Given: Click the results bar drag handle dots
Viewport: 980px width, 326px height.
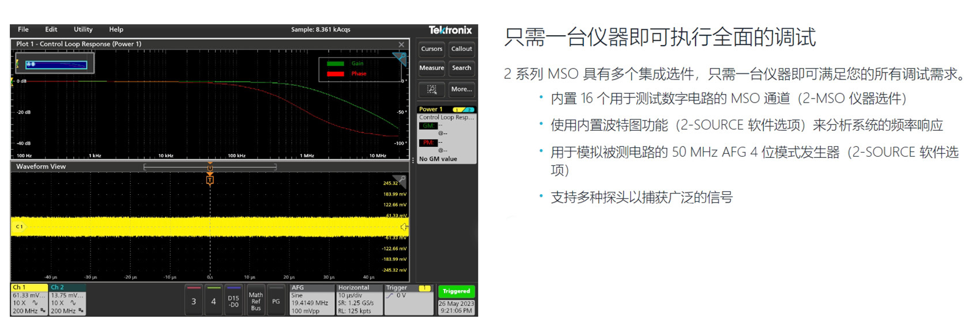Looking at the screenshot, I should 413,160.
